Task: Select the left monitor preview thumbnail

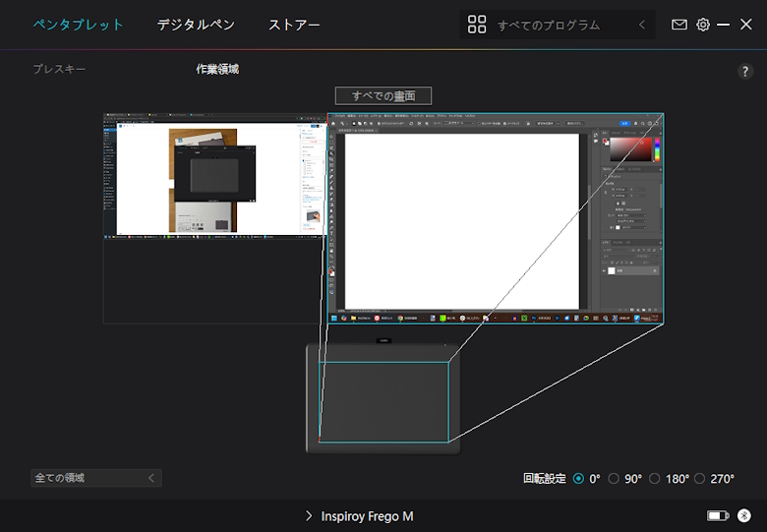Action: (x=214, y=177)
